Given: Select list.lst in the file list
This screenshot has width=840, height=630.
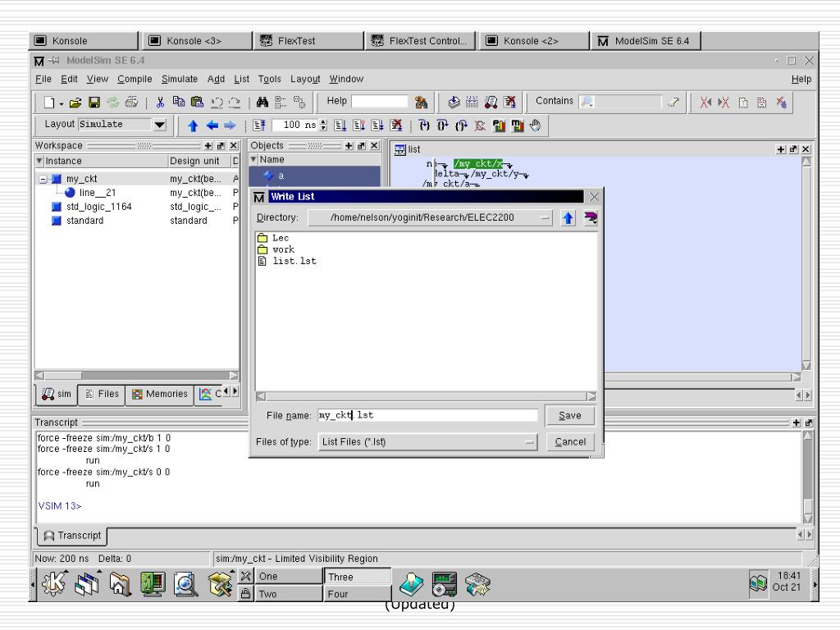Looking at the screenshot, I should (287, 261).
